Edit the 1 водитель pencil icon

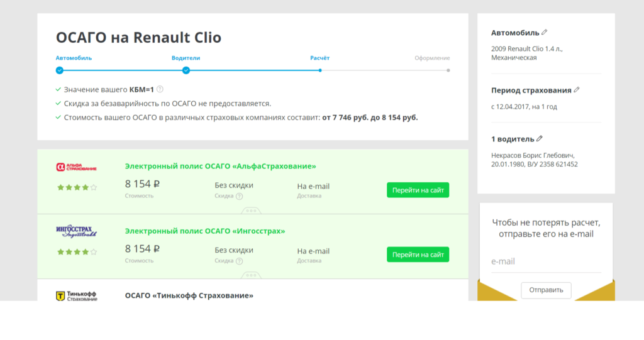pyautogui.click(x=540, y=139)
